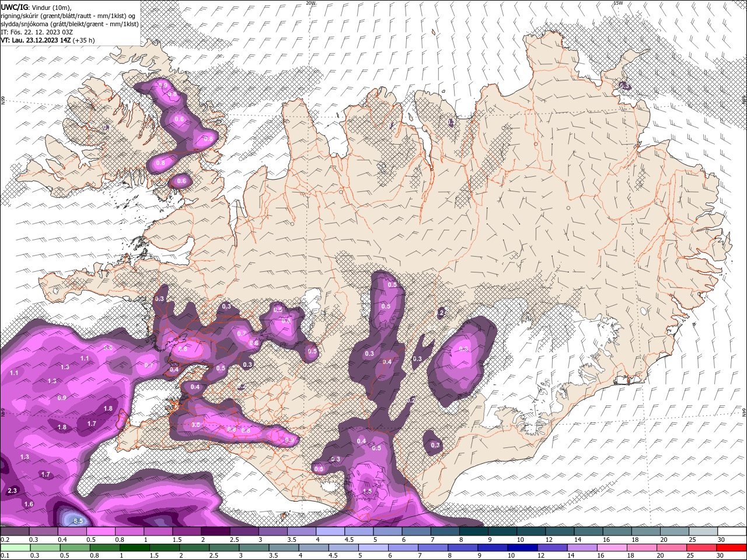Screen dimensions: 747x560
Task: Click the '1.6' precipitation value on the map
Action: (x=29, y=504)
